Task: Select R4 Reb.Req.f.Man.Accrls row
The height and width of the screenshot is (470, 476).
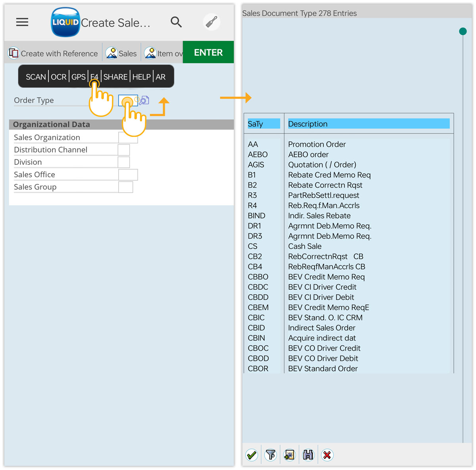Action: pyautogui.click(x=349, y=206)
